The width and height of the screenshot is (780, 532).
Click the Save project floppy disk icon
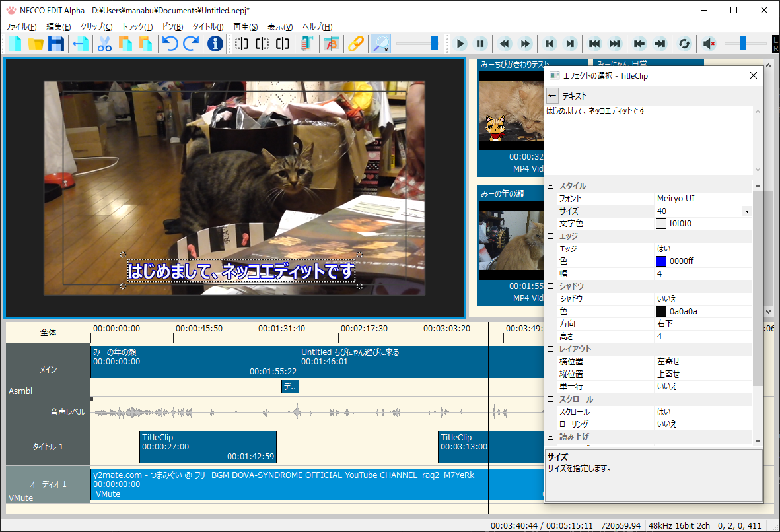click(x=55, y=44)
